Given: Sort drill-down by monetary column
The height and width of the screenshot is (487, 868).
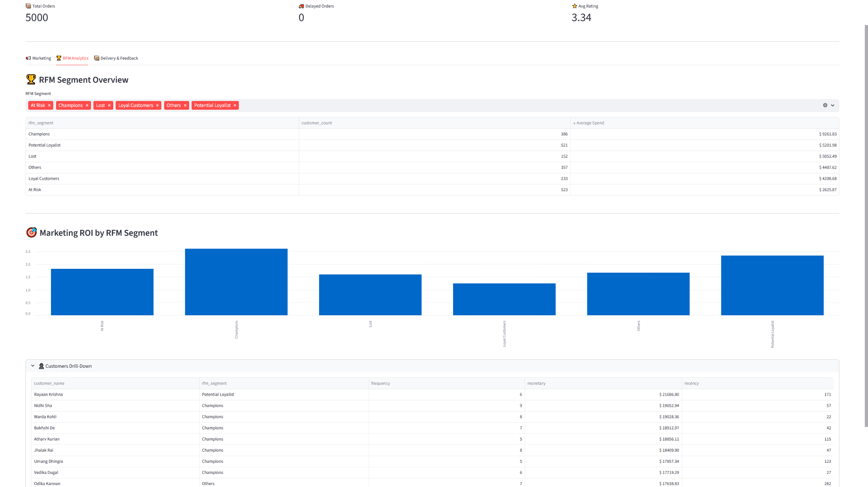Looking at the screenshot, I should coord(536,383).
